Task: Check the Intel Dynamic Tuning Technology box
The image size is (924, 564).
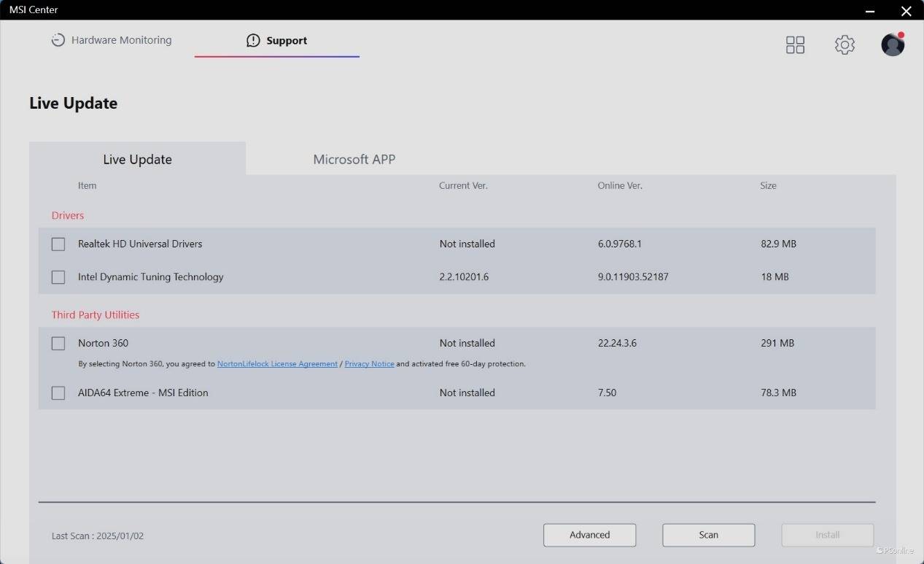Action: coord(58,277)
